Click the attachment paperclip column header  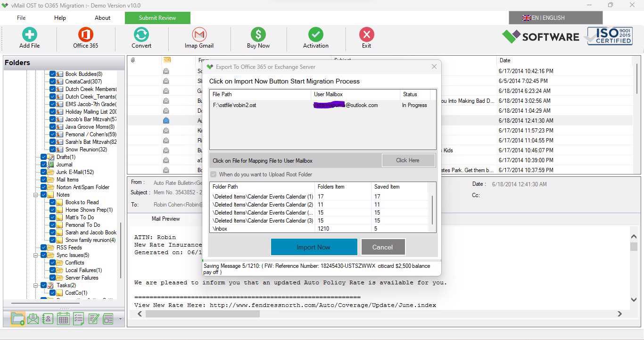[133, 60]
